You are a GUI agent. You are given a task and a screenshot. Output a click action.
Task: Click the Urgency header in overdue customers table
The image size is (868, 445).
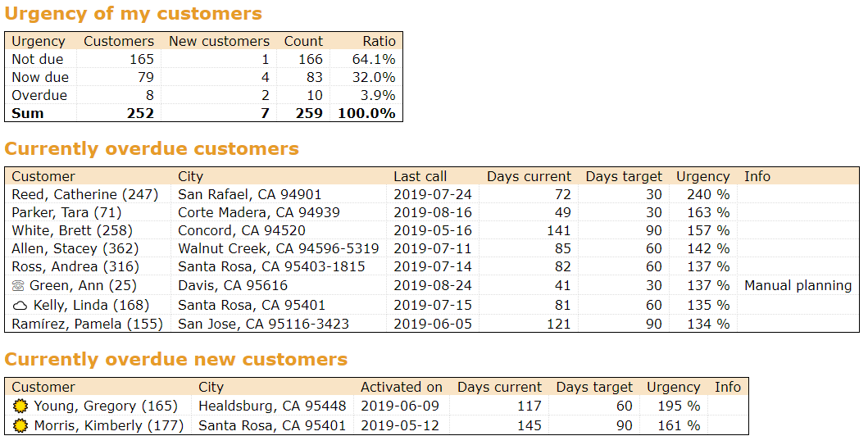[x=702, y=176]
